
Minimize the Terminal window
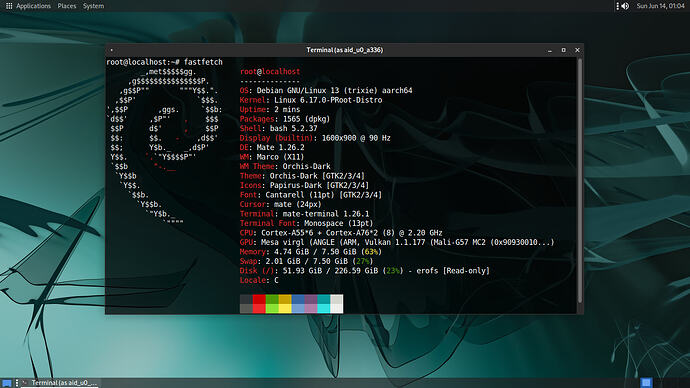coord(550,50)
